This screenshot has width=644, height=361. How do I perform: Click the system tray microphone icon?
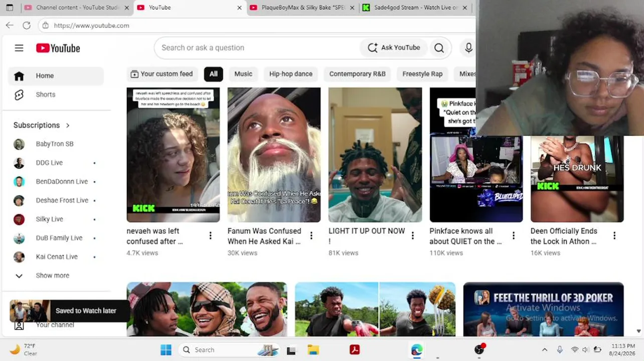560,349
